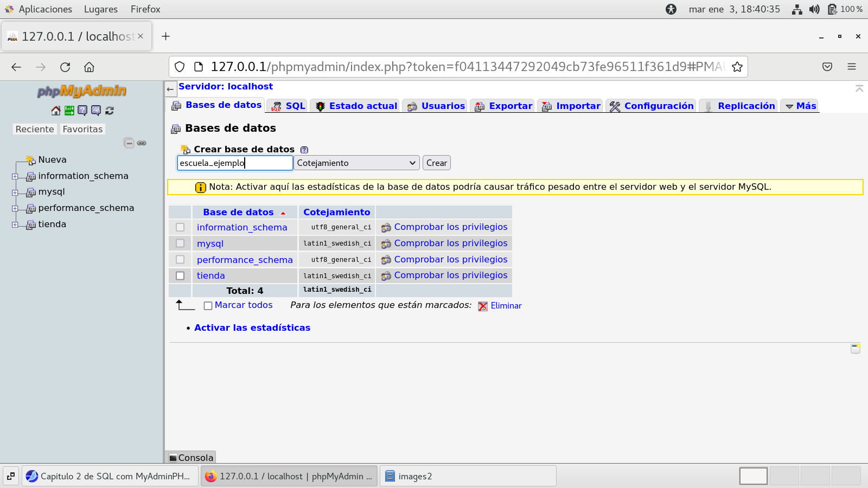868x488 pixels.
Task: Click the phpMyAdmin home icon
Action: (x=56, y=111)
